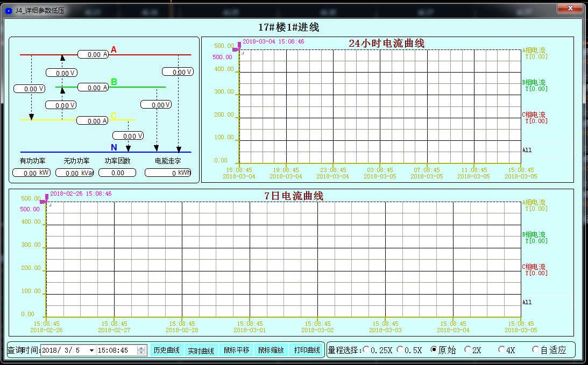Click the 实时曲线 button
The height and width of the screenshot is (365, 588).
[x=201, y=350]
